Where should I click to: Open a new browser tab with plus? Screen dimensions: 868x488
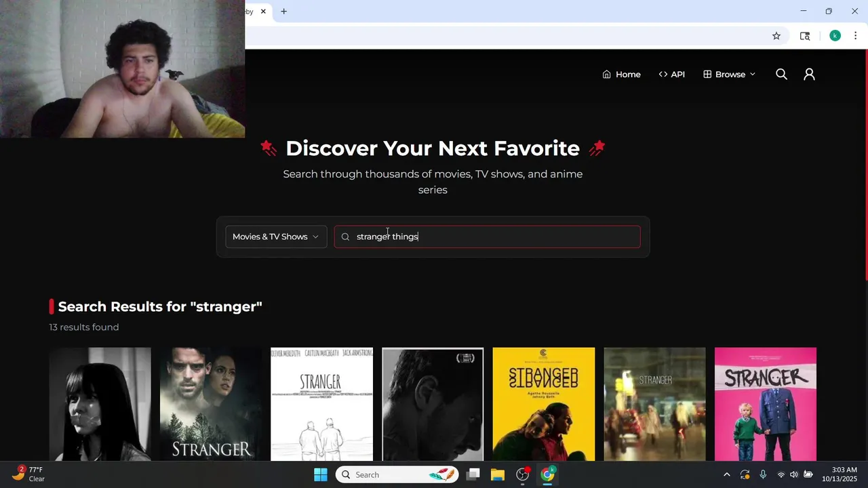pos(283,12)
